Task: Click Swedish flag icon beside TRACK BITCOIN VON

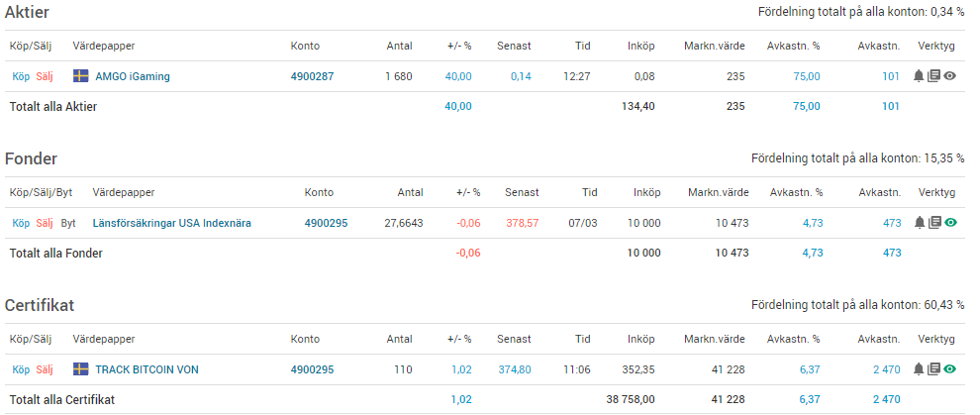Action: pos(80,369)
